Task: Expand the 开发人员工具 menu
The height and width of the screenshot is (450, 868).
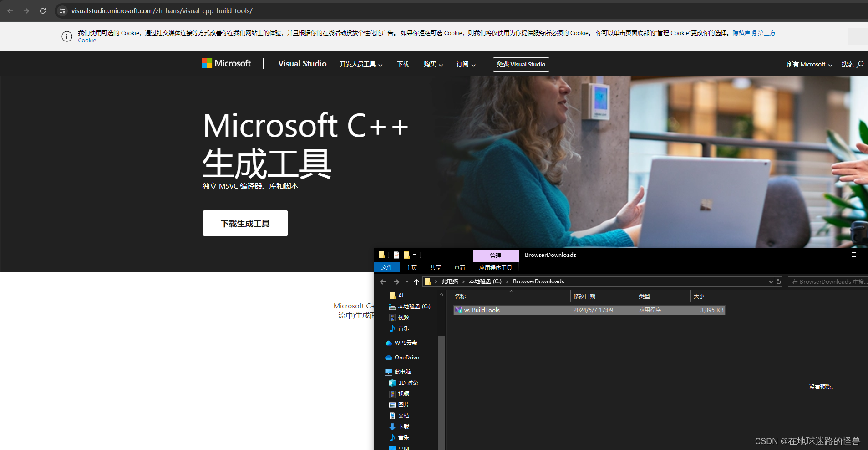Action: (361, 64)
